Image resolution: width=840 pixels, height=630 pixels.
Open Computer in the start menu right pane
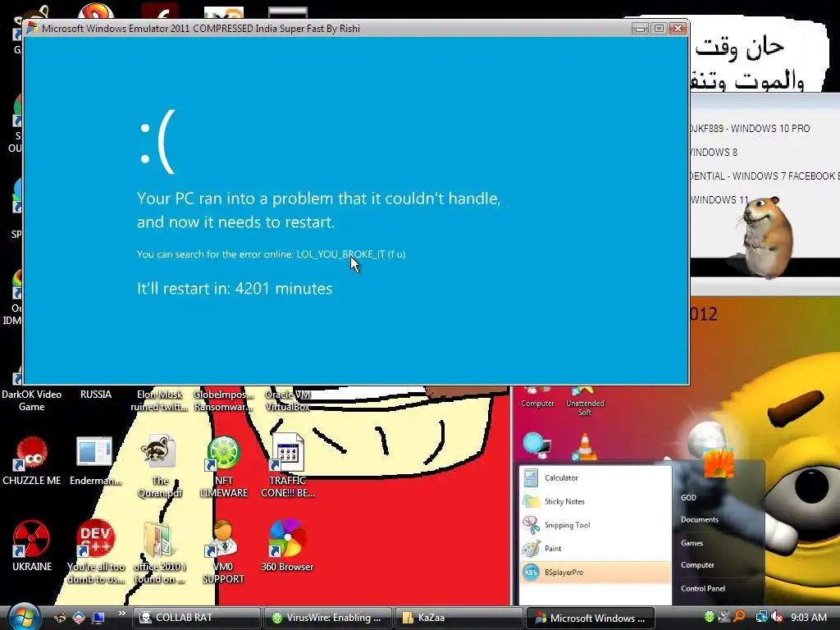pyautogui.click(x=697, y=564)
